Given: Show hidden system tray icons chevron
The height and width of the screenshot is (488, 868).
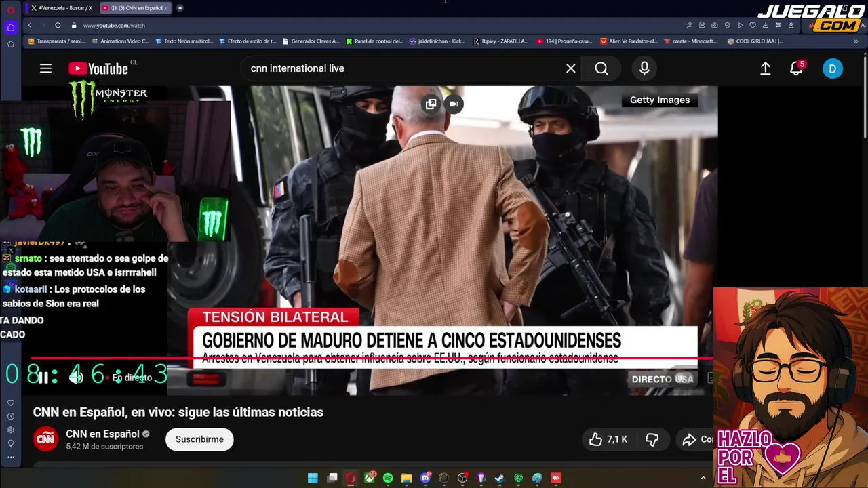Looking at the screenshot, I should [703, 478].
